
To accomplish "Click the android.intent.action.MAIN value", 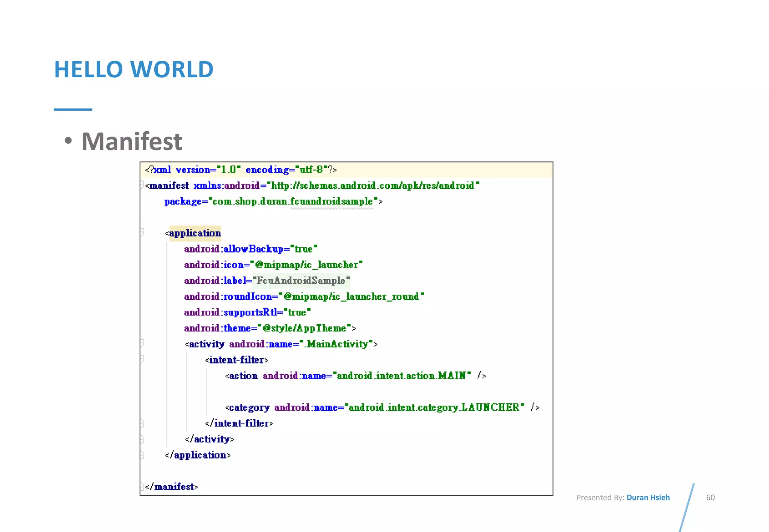I will pos(401,376).
